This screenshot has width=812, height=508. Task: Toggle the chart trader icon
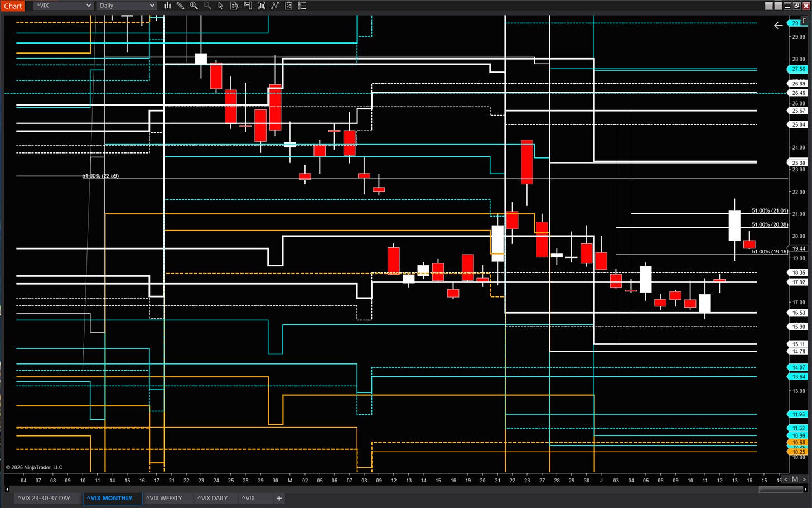coord(248,6)
